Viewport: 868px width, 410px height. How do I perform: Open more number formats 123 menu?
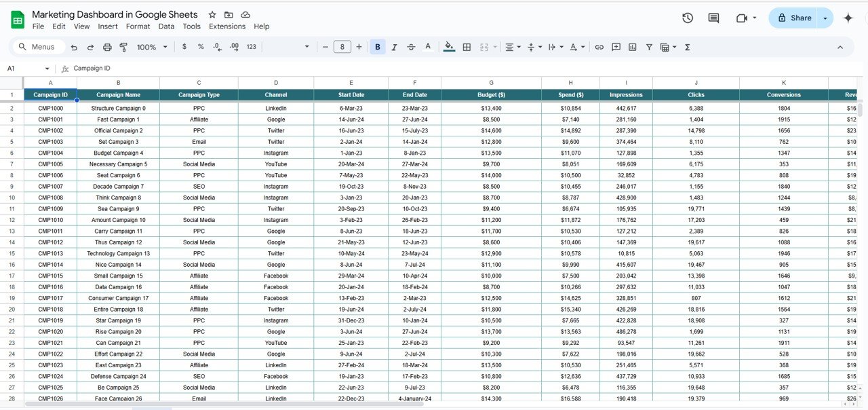pos(252,47)
